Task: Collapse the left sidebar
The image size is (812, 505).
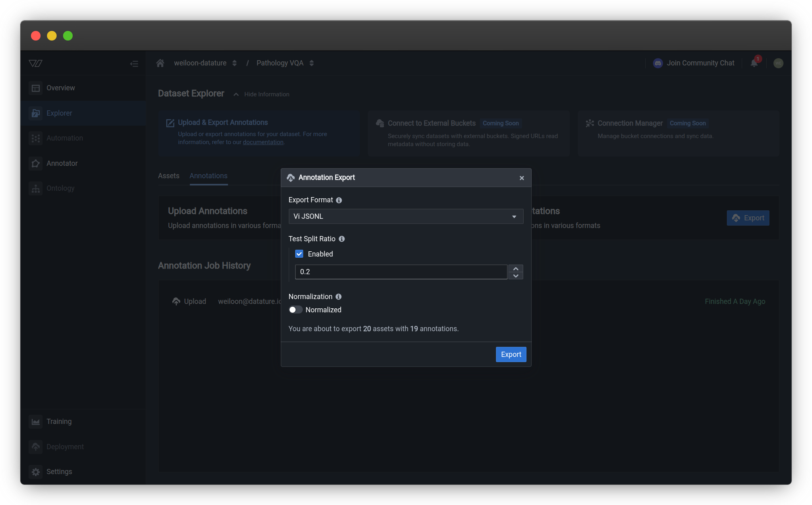Action: click(134, 63)
